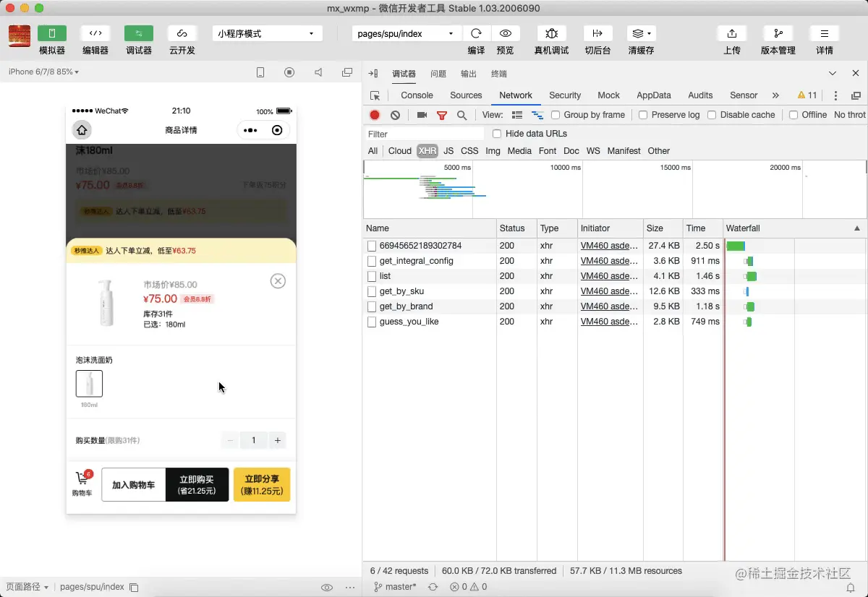Image resolution: width=868 pixels, height=597 pixels.
Task: Click the element inspector select icon
Action: (375, 95)
